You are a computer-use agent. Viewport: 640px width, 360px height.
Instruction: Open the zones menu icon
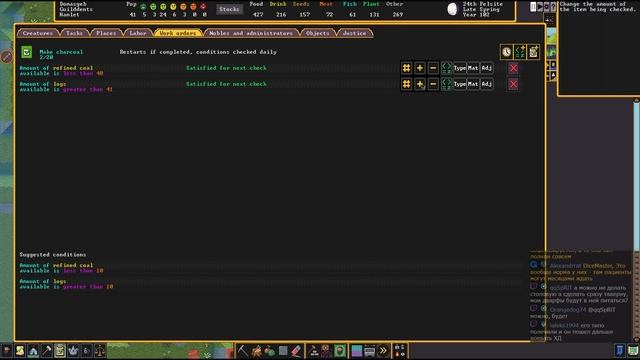tap(340, 351)
